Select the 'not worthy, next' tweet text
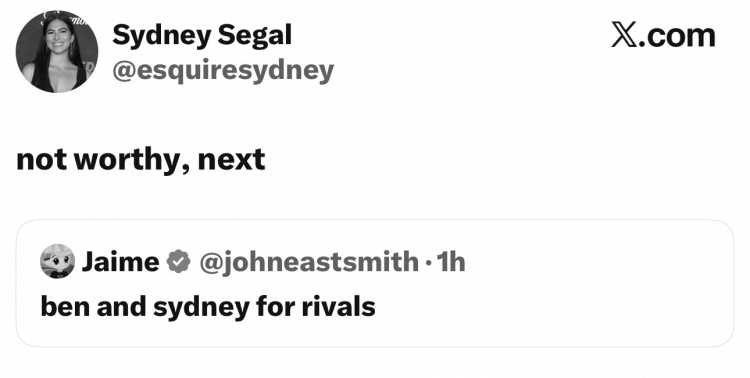Image resolution: width=750 pixels, height=378 pixels. pos(141,160)
